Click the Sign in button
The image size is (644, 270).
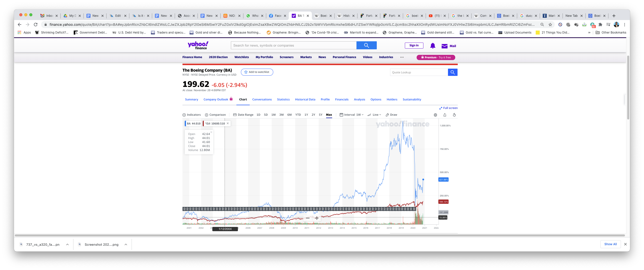point(414,46)
